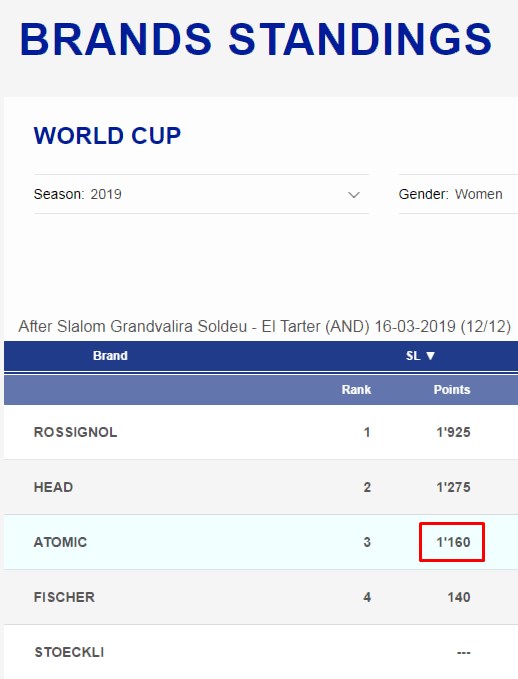
Task: Click the BRANDS STANDINGS page title
Action: 256,39
